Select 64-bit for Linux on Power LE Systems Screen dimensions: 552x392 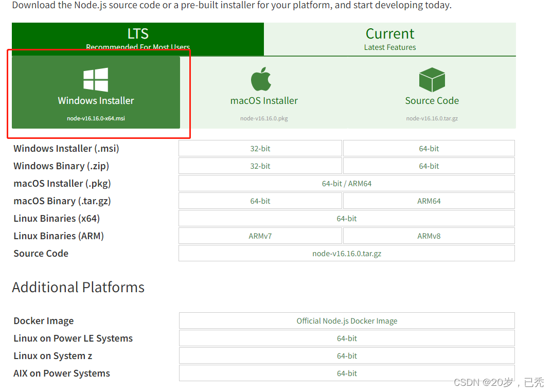click(347, 338)
